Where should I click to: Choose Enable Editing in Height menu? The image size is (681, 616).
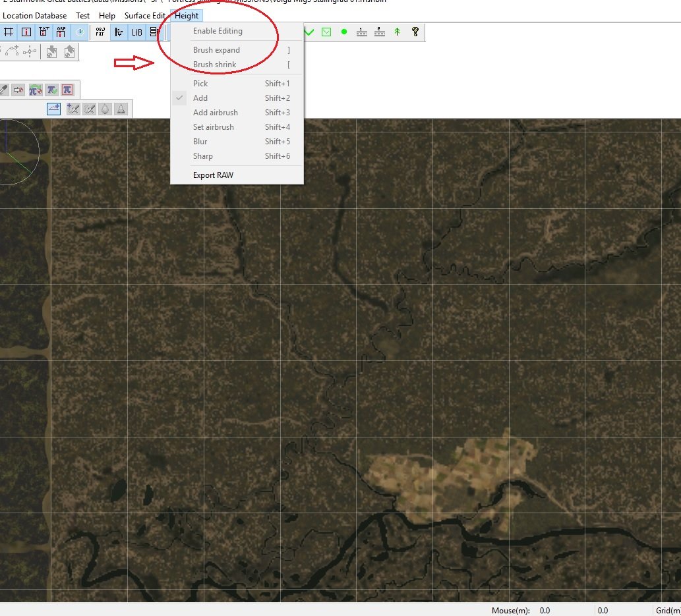237,31
